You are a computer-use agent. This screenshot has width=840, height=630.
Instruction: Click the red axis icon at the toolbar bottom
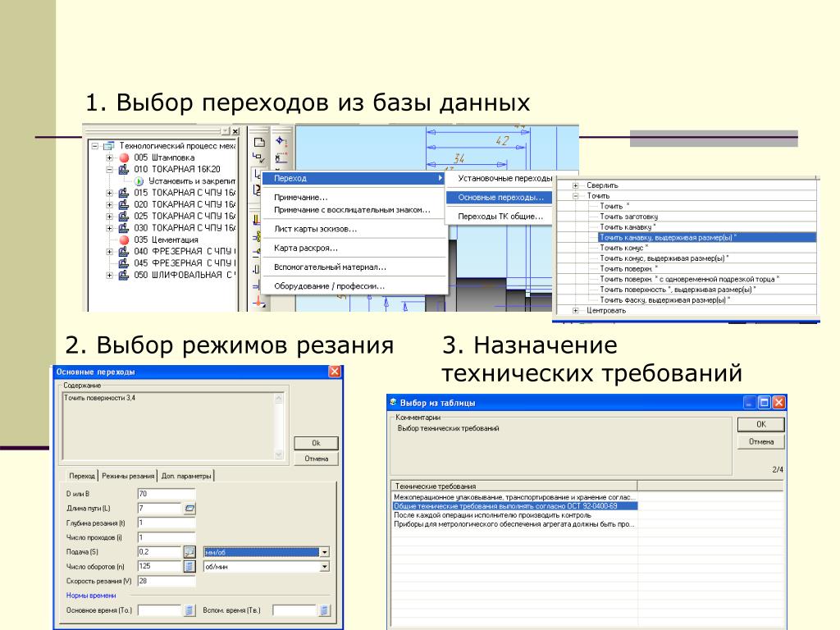click(258, 302)
